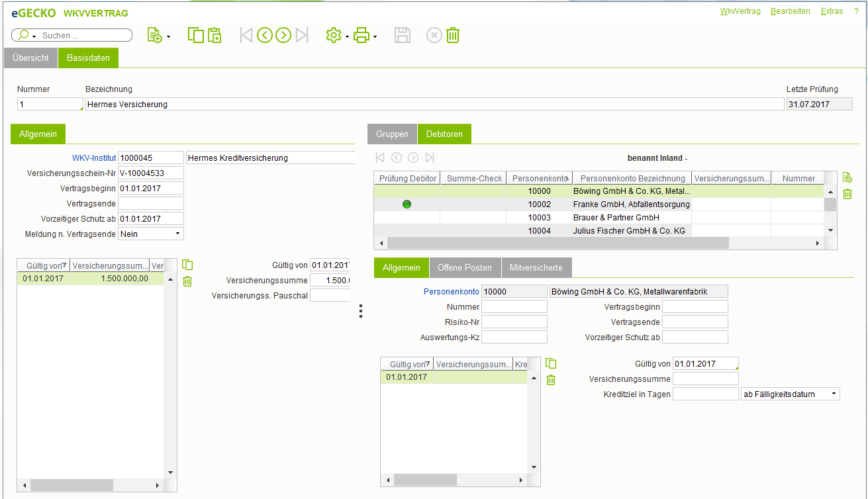Copy row icon beside lower debitor validity table

(551, 363)
